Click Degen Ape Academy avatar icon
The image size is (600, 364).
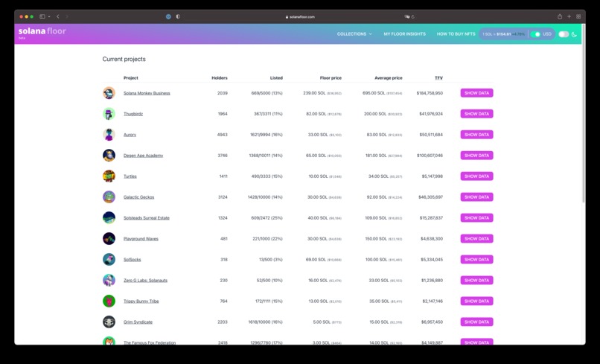109,156
